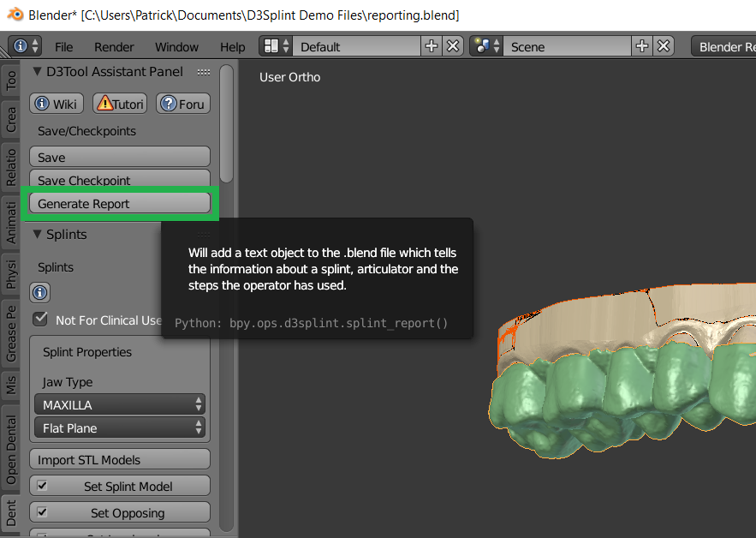756x538 pixels.
Task: Open the Window menu
Action: click(x=176, y=47)
